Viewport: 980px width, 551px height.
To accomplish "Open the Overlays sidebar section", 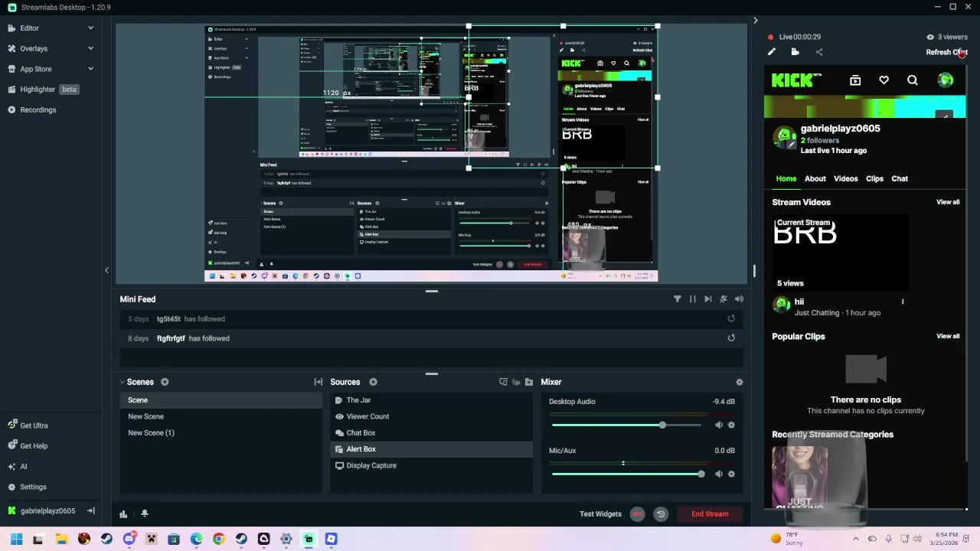I will [27, 48].
